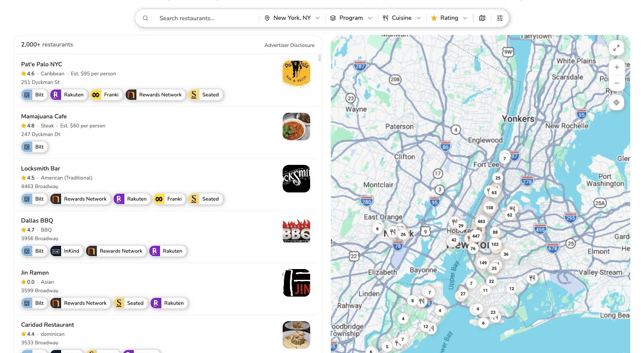Select the 36 restaurant cluster on map
Screen dimensions: 644x353
[x=506, y=254]
